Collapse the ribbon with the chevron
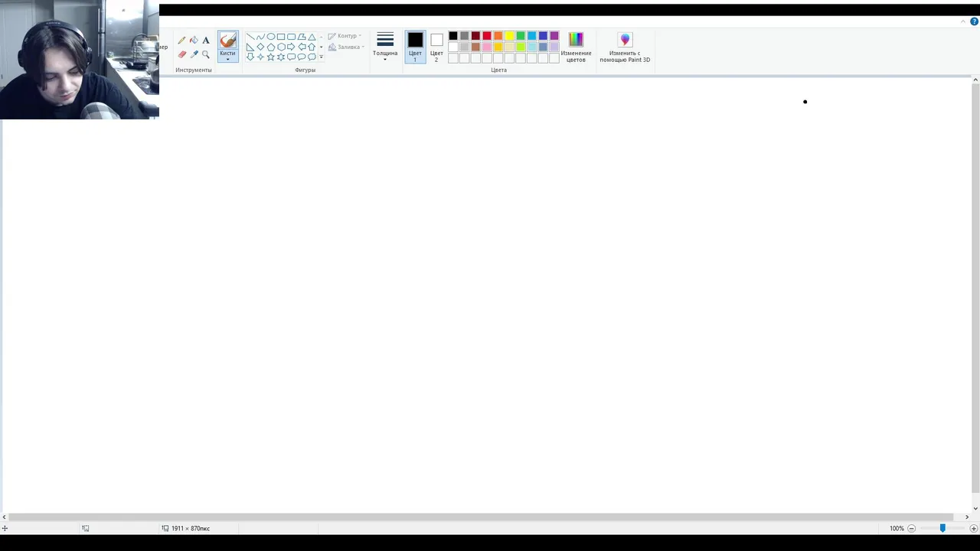 pyautogui.click(x=963, y=21)
